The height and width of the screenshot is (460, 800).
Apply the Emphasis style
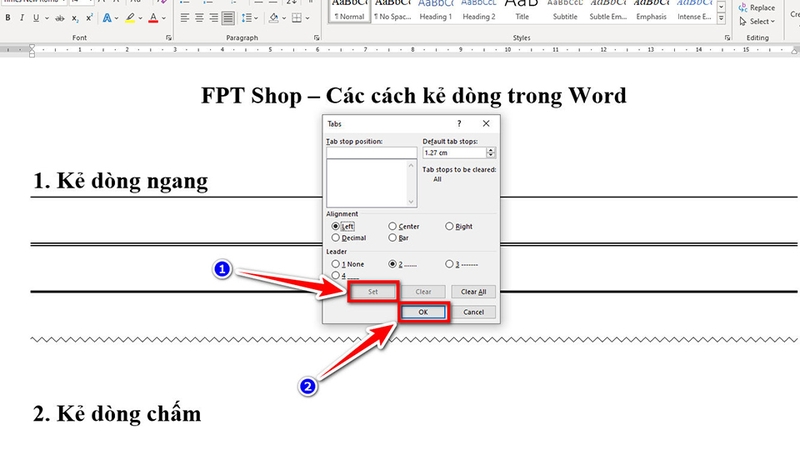[x=651, y=11]
